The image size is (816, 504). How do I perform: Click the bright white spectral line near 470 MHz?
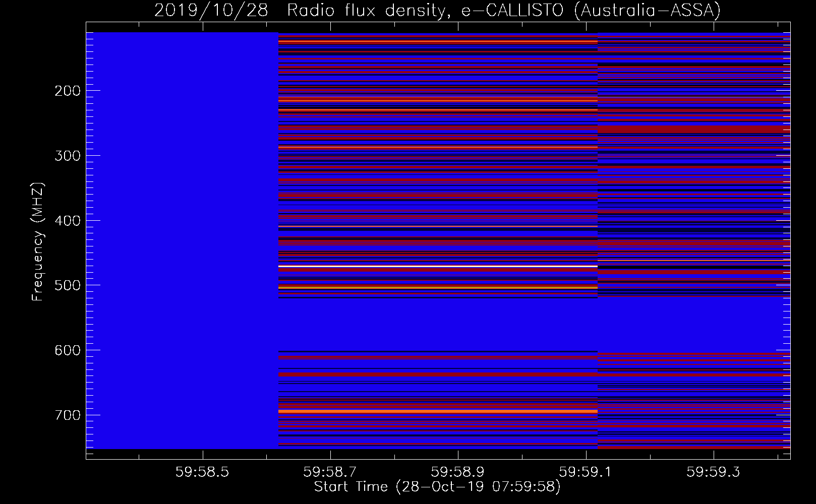(x=438, y=266)
